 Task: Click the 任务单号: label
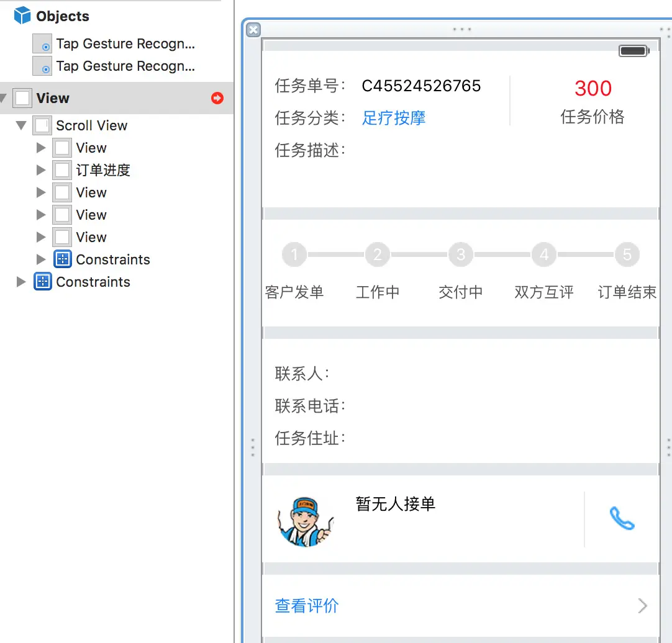311,86
